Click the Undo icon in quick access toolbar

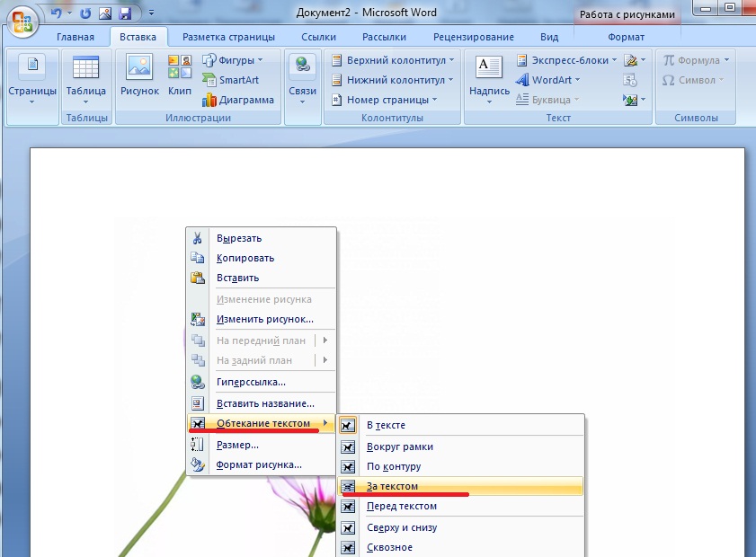point(56,13)
